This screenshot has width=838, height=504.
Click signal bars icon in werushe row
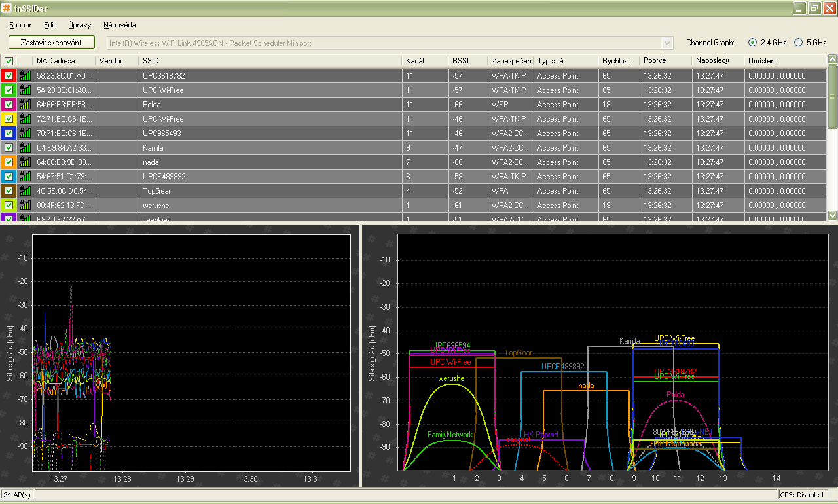[26, 205]
